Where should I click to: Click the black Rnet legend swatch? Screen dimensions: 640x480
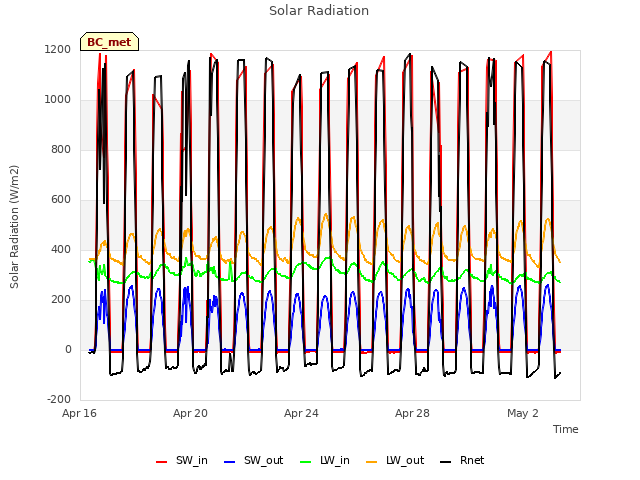click(x=446, y=462)
